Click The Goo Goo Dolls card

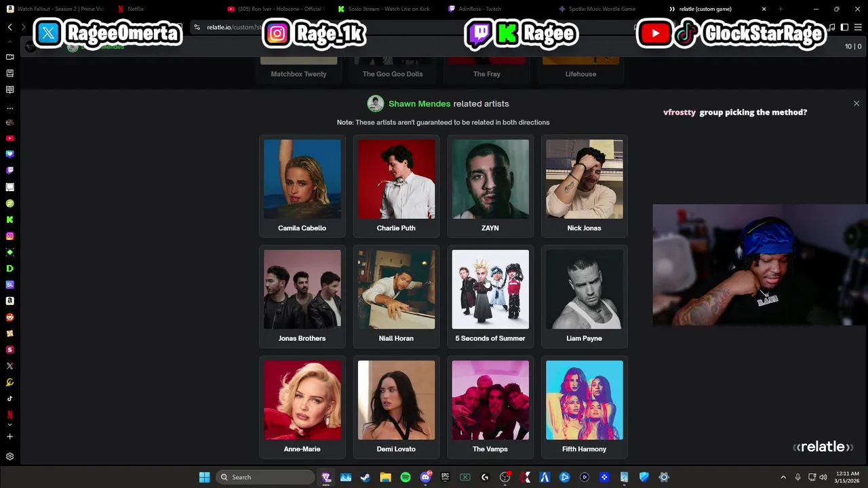[x=393, y=69]
